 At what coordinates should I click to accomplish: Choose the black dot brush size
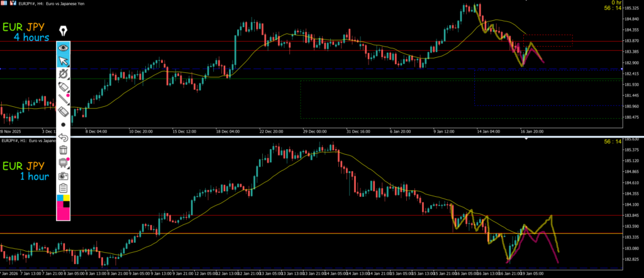coord(64,125)
